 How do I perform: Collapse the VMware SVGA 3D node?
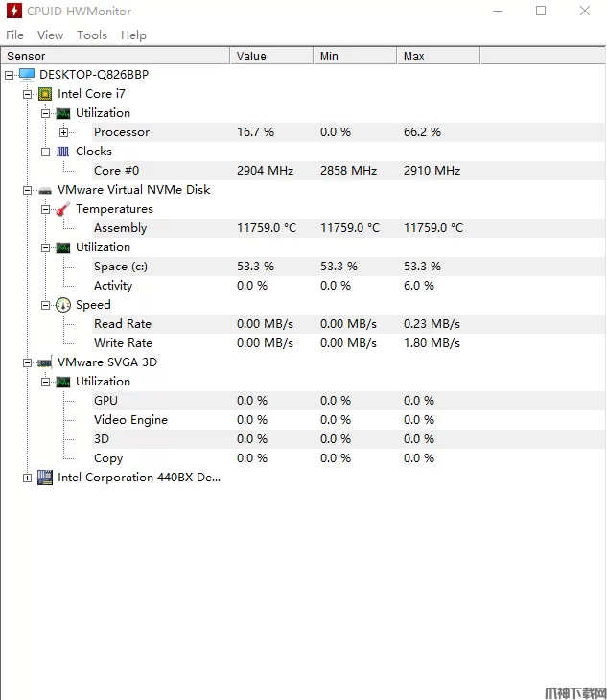[27, 362]
